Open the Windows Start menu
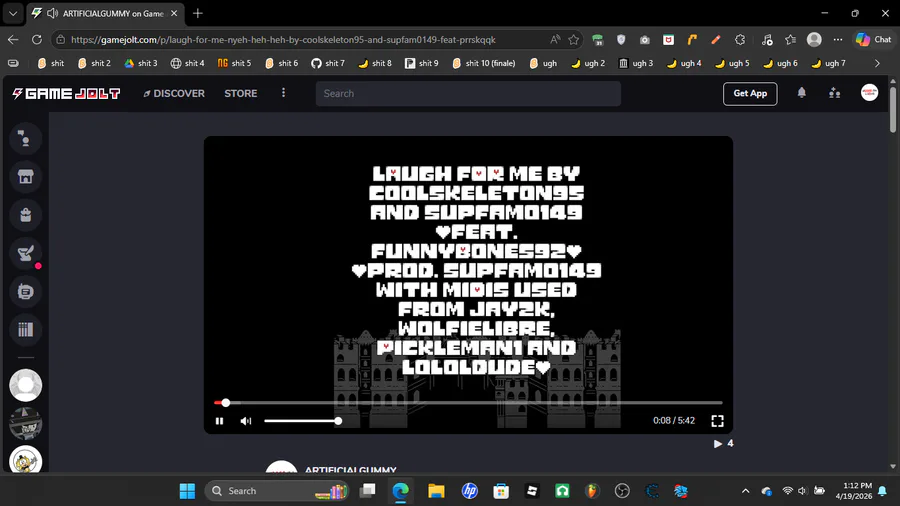The width and height of the screenshot is (900, 506). pyautogui.click(x=187, y=491)
